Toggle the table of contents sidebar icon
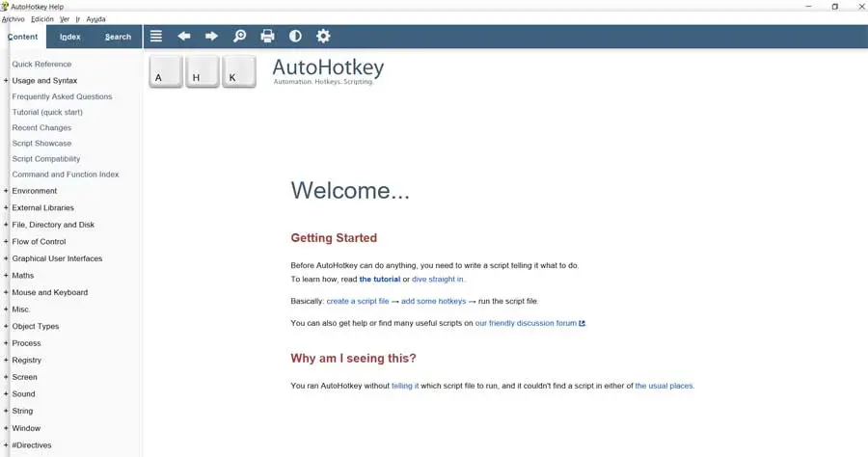The height and width of the screenshot is (457, 868). 156,36
